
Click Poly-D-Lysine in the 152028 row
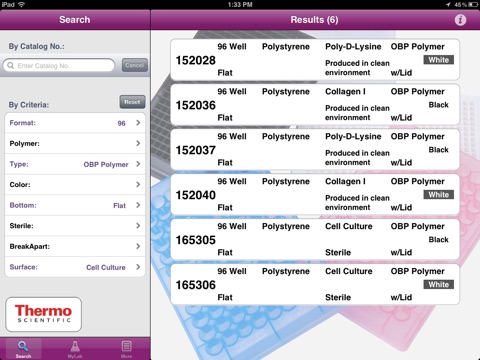[x=353, y=47]
